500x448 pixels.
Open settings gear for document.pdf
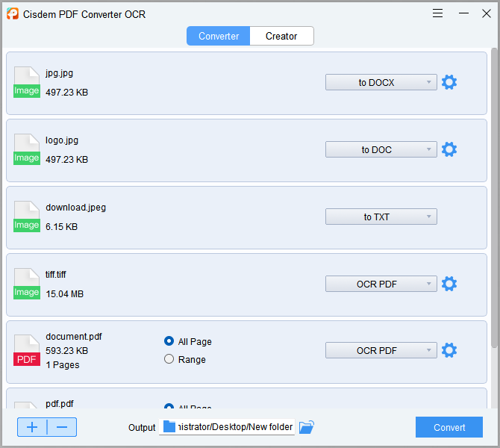click(449, 350)
